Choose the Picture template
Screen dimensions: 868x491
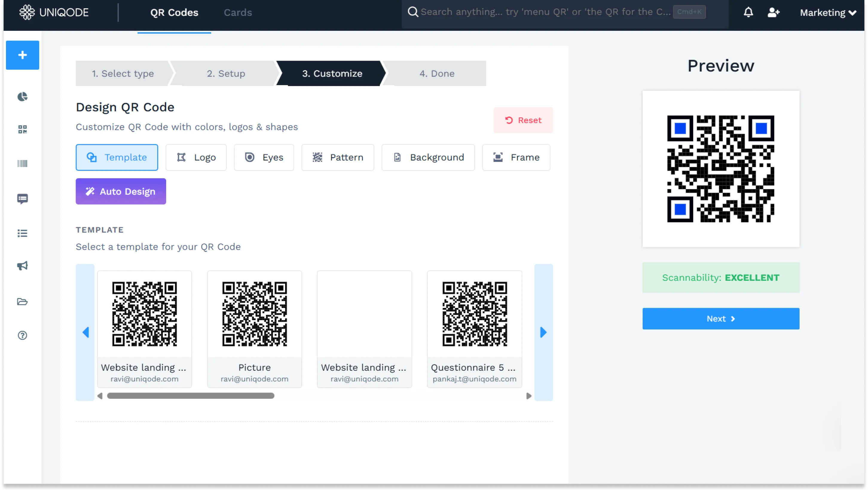pyautogui.click(x=254, y=329)
